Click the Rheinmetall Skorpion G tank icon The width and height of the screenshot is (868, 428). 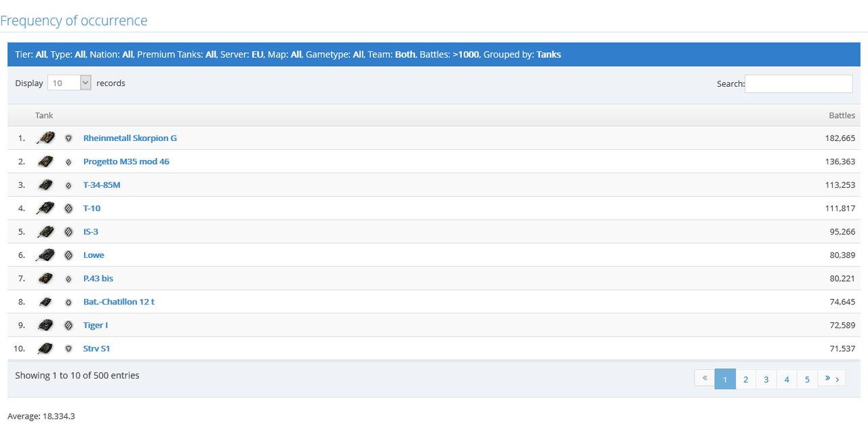coord(46,138)
